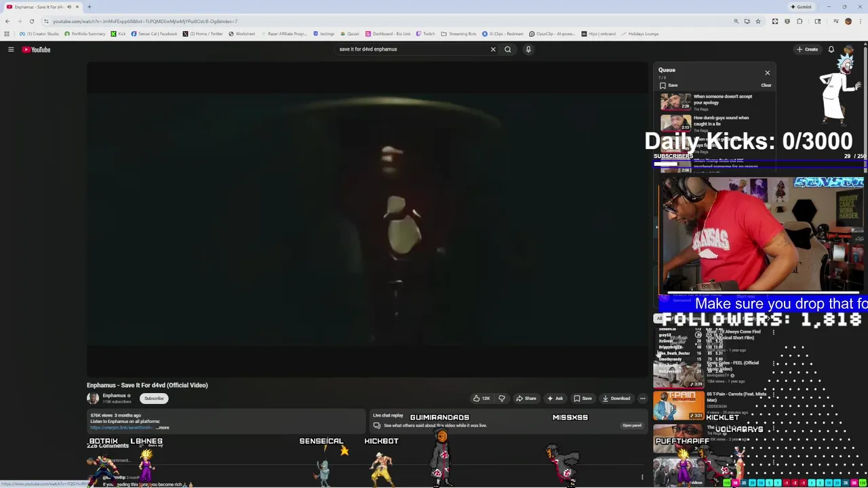The height and width of the screenshot is (488, 868).
Task: Open the Gemini button in Chrome
Action: [x=801, y=7]
